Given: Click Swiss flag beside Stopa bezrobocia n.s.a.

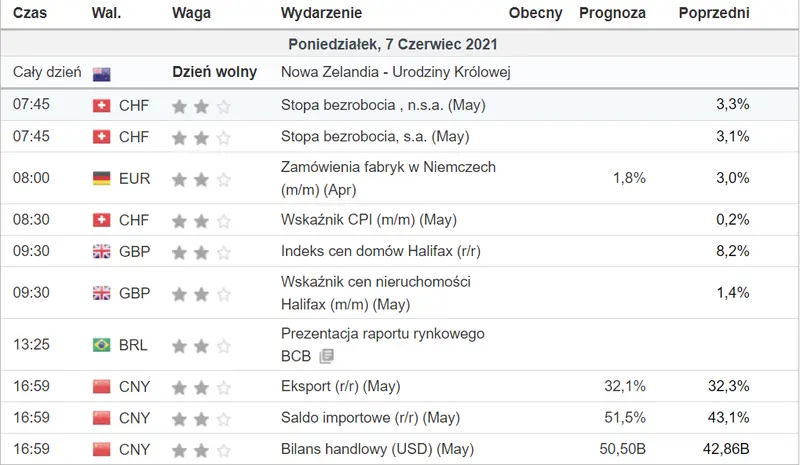Looking at the screenshot, I should [102, 106].
